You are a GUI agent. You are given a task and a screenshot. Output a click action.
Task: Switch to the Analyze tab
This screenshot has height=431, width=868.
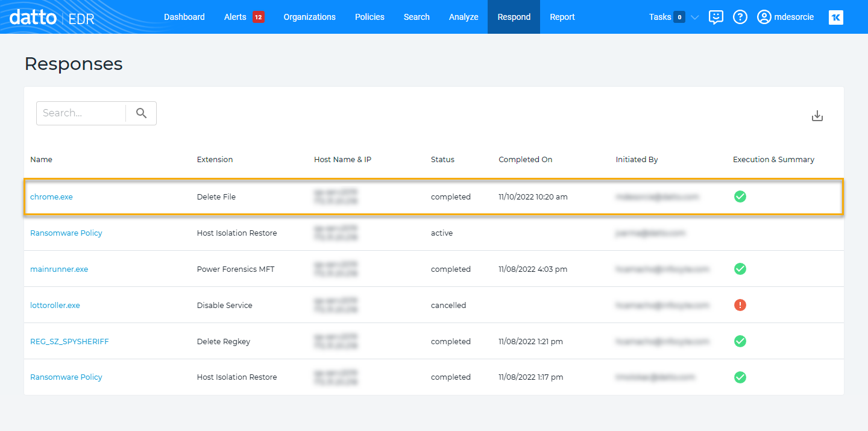(x=464, y=17)
